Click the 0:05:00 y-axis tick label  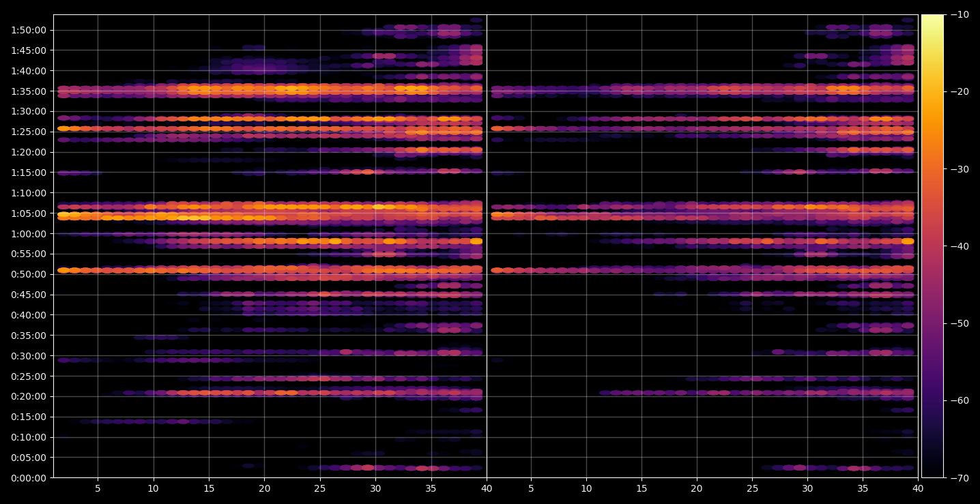[29, 458]
